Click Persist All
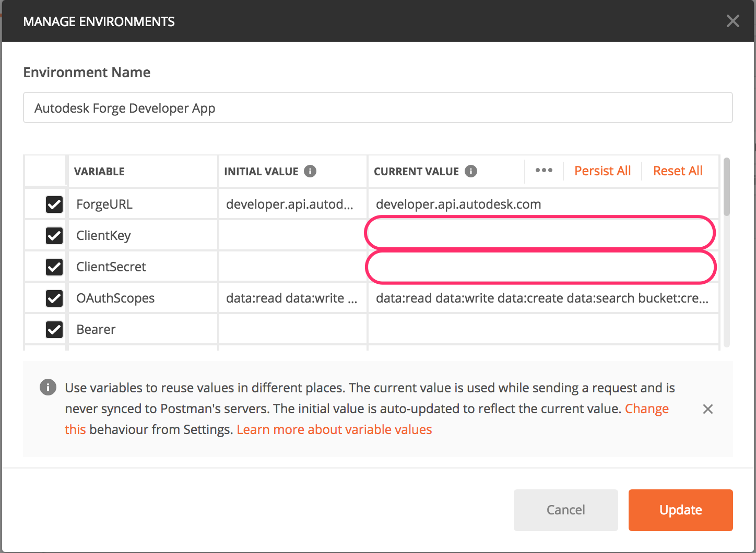Screen dimensions: 756x553 603,171
